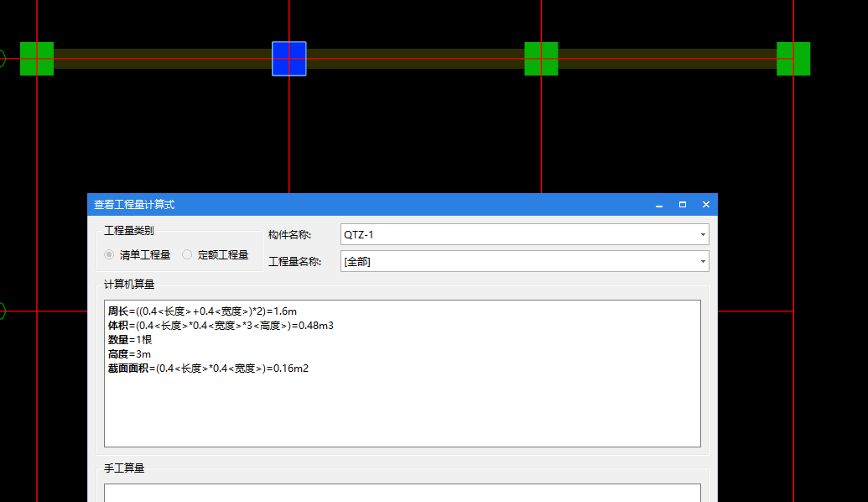Select the rightmost green column in drawing
This screenshot has height=502, width=868.
coord(793,59)
